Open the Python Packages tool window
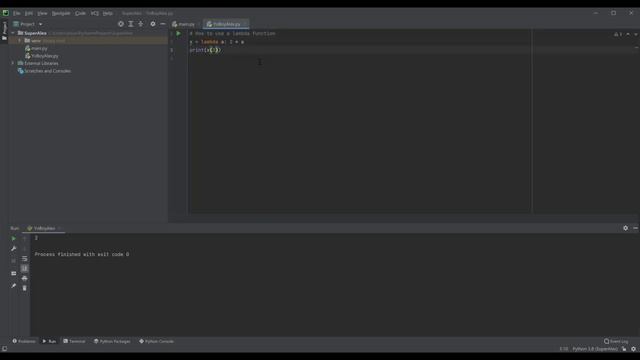The height and width of the screenshot is (360, 640). point(112,341)
